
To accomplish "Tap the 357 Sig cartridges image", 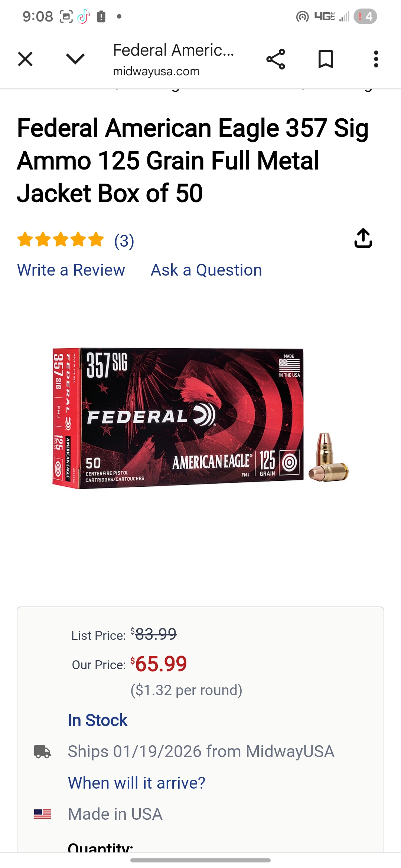I will 328,458.
